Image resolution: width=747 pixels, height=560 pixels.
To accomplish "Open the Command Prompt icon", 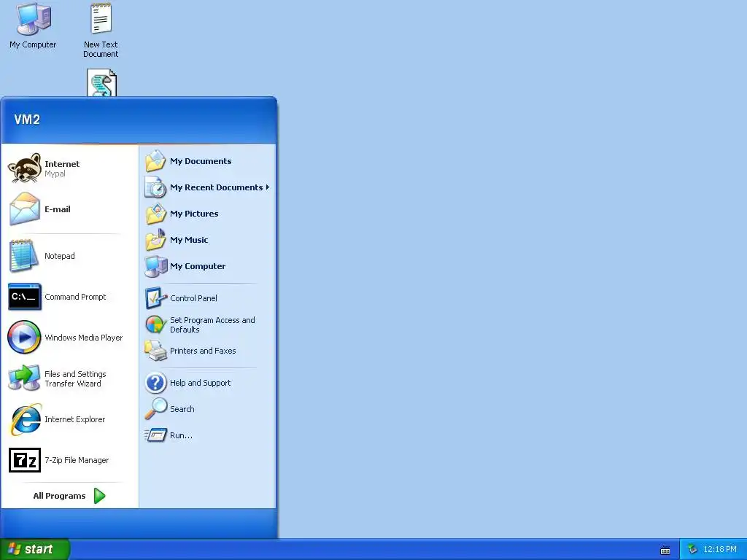I will [25, 297].
